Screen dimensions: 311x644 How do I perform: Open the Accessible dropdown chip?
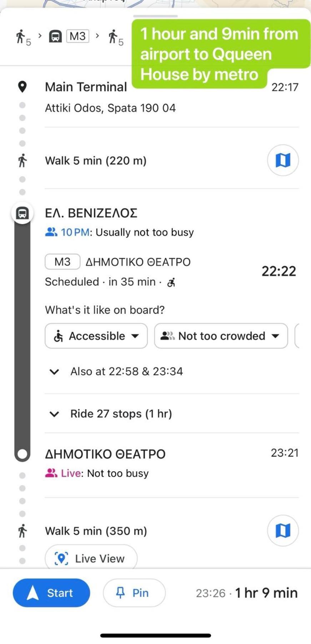pyautogui.click(x=96, y=336)
